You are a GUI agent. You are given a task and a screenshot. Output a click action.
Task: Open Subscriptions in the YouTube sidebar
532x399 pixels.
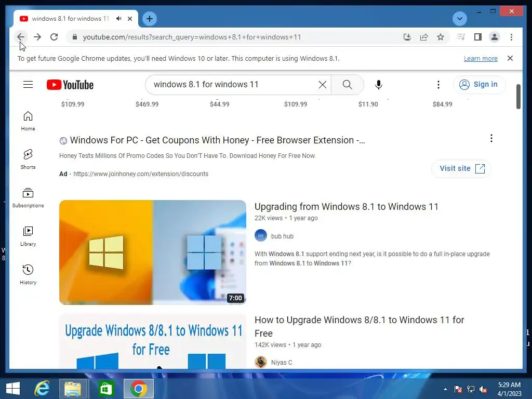(x=28, y=198)
